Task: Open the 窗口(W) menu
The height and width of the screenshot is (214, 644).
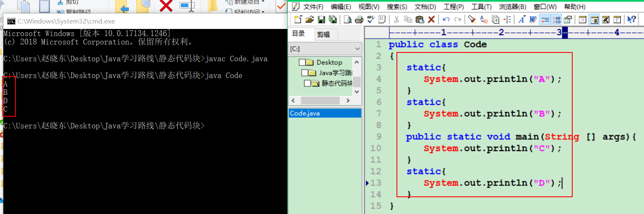Action: 545,7
